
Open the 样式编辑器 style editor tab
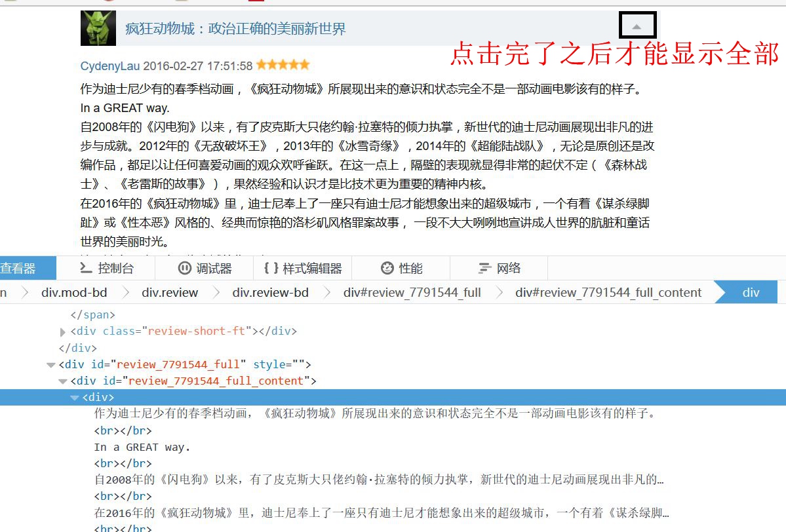[x=303, y=268]
